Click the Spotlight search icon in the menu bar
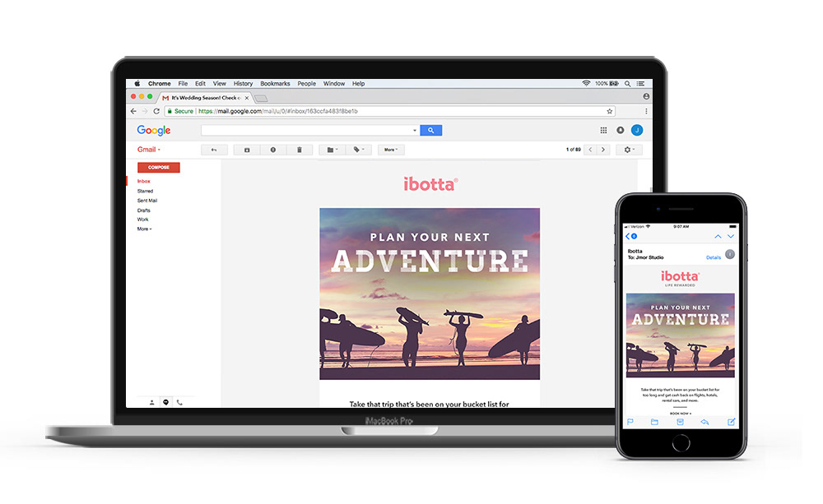Screen dimensions: 823x504 point(627,84)
